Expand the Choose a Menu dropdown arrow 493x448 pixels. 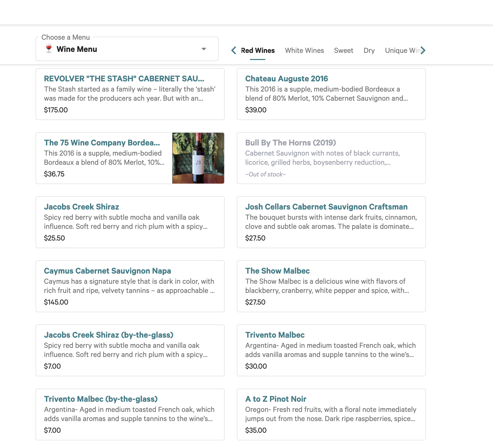click(204, 49)
